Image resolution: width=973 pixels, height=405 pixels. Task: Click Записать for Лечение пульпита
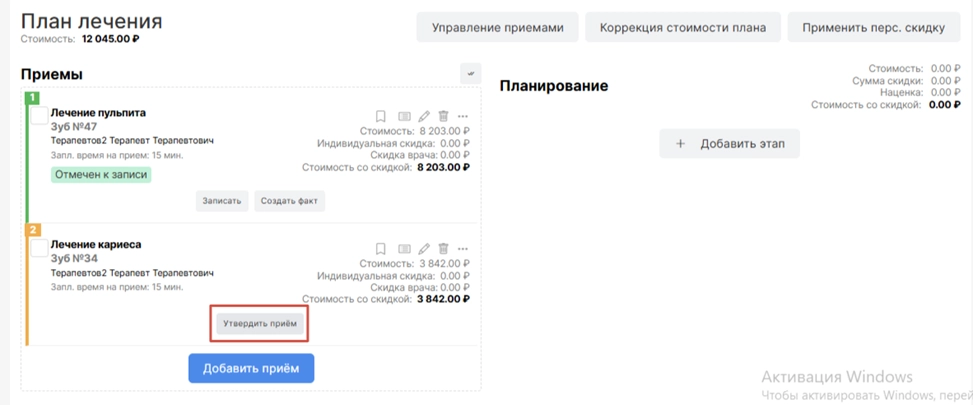pyautogui.click(x=222, y=201)
